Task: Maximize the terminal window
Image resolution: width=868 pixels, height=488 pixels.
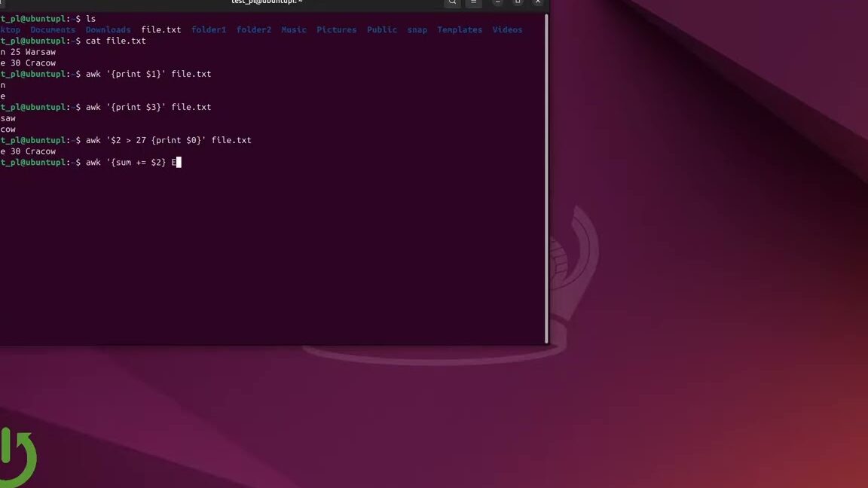Action: tap(518, 2)
